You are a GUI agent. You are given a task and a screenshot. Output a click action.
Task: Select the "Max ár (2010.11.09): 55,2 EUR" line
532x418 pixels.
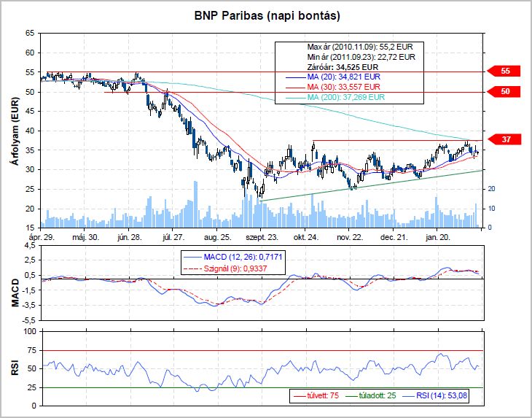pyautogui.click(x=359, y=47)
